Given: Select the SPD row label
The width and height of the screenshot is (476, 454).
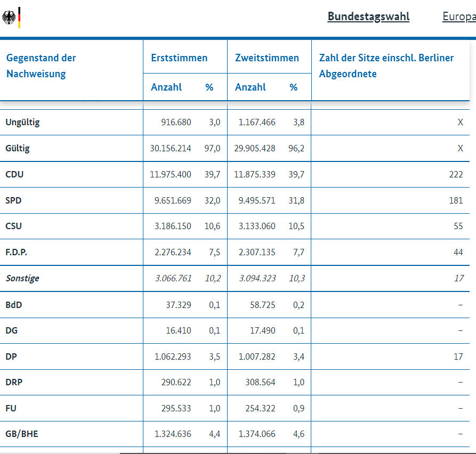Looking at the screenshot, I should (13, 200).
